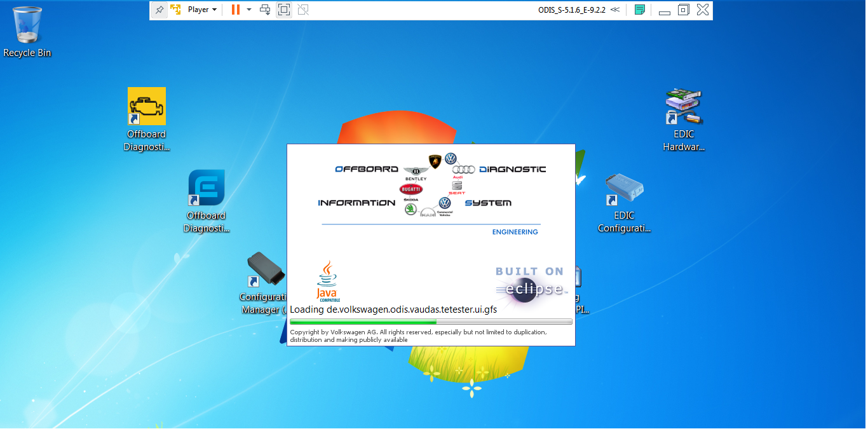Click the Bentley logo on splash screen
Image resolution: width=868 pixels, height=429 pixels.
coord(416,173)
